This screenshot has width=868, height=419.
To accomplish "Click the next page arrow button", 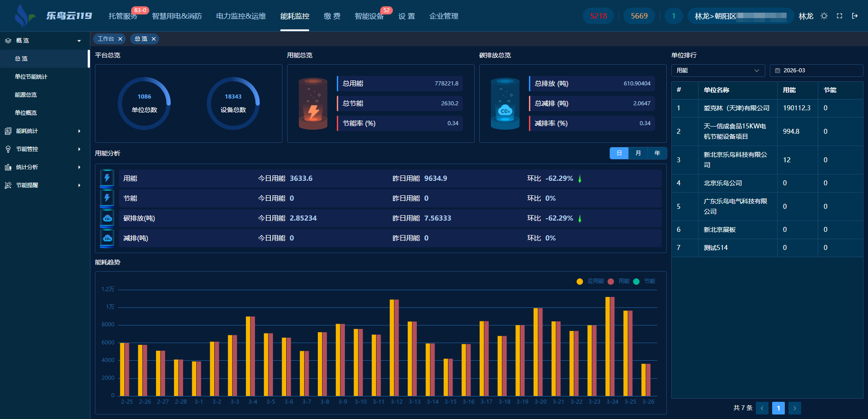I will point(794,408).
